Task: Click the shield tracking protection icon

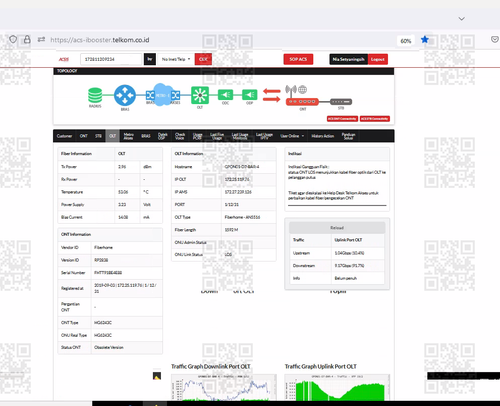Action: [x=13, y=39]
